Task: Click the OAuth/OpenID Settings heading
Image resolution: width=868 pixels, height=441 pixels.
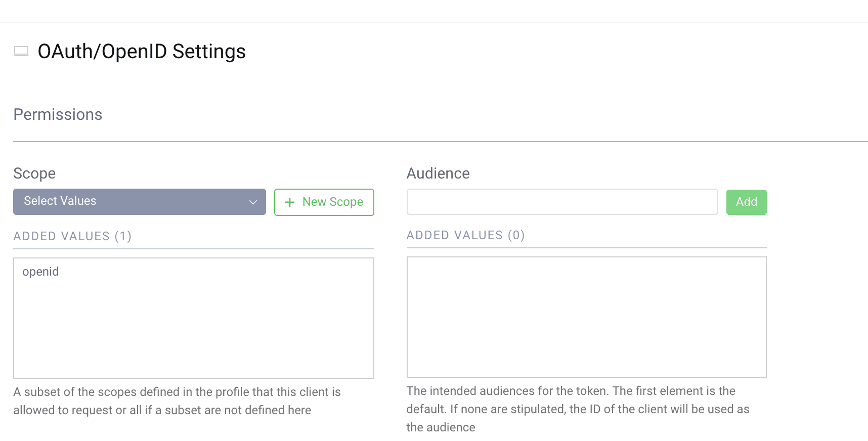Action: (142, 52)
